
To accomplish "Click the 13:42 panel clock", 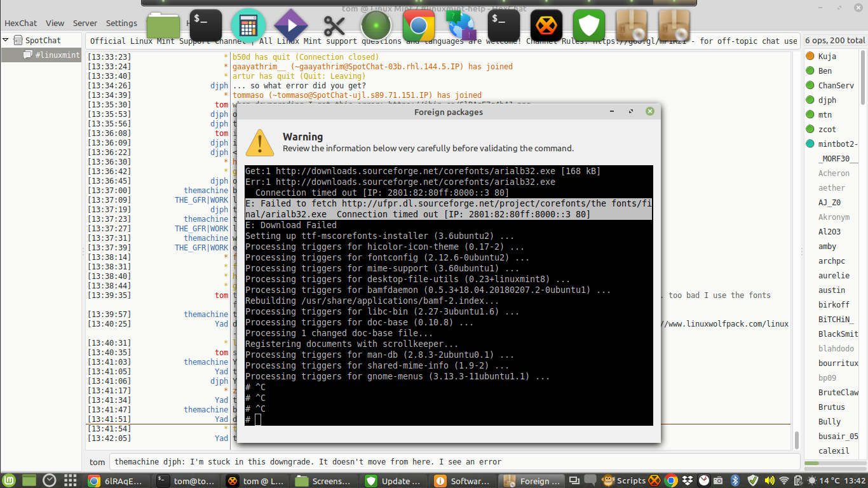I will click(855, 480).
